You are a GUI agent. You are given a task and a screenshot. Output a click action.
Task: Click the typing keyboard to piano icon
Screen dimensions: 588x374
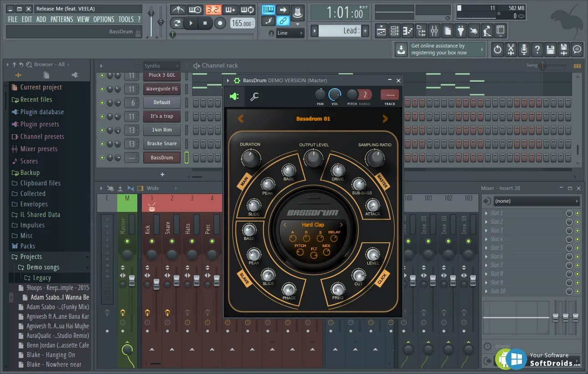pyautogui.click(x=268, y=10)
